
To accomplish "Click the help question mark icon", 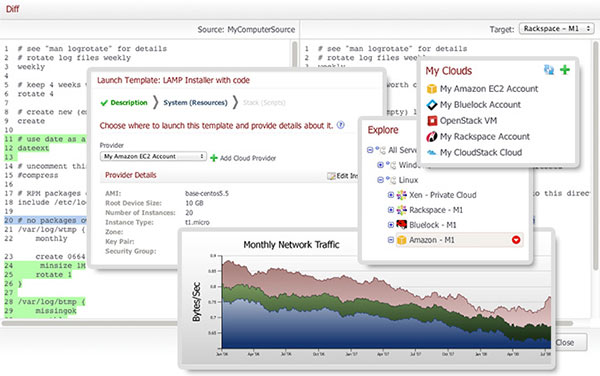I will [341, 125].
